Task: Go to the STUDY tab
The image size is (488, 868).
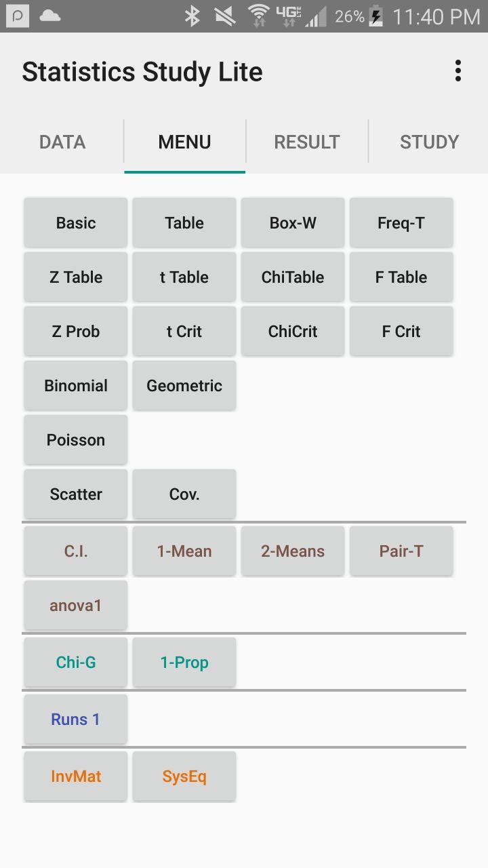Action: 429,142
